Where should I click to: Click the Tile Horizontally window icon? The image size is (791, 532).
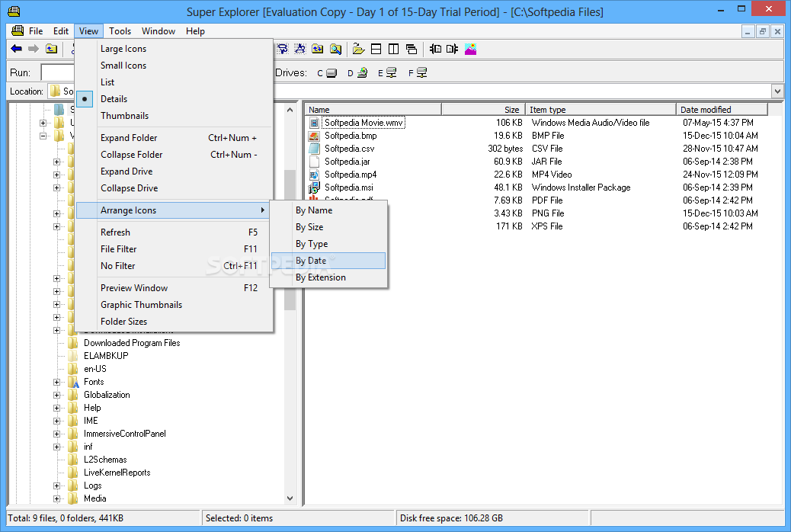(x=376, y=49)
